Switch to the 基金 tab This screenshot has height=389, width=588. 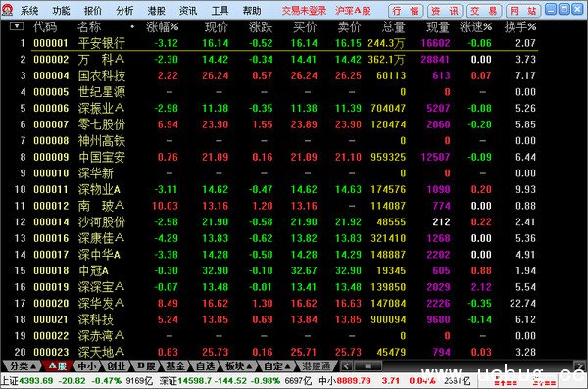175,366
